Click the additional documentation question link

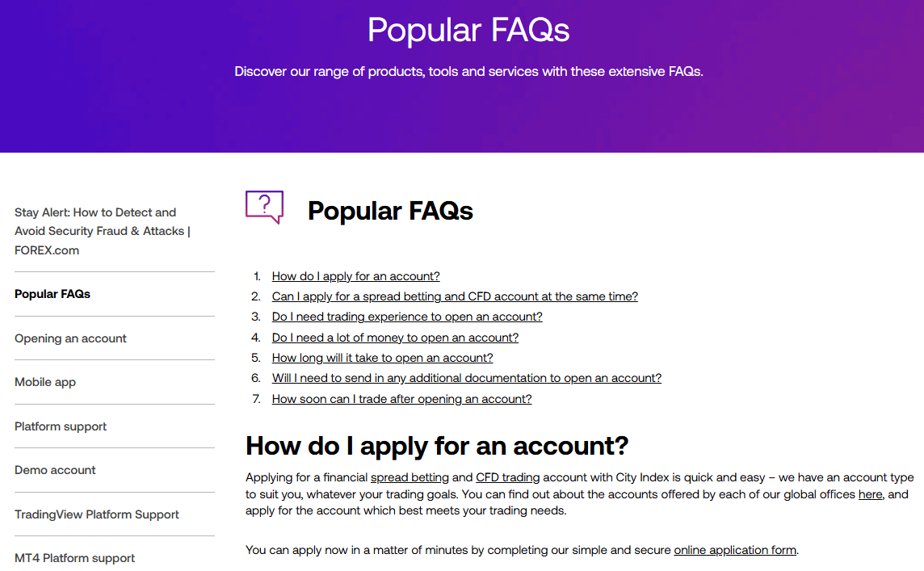coord(466,378)
